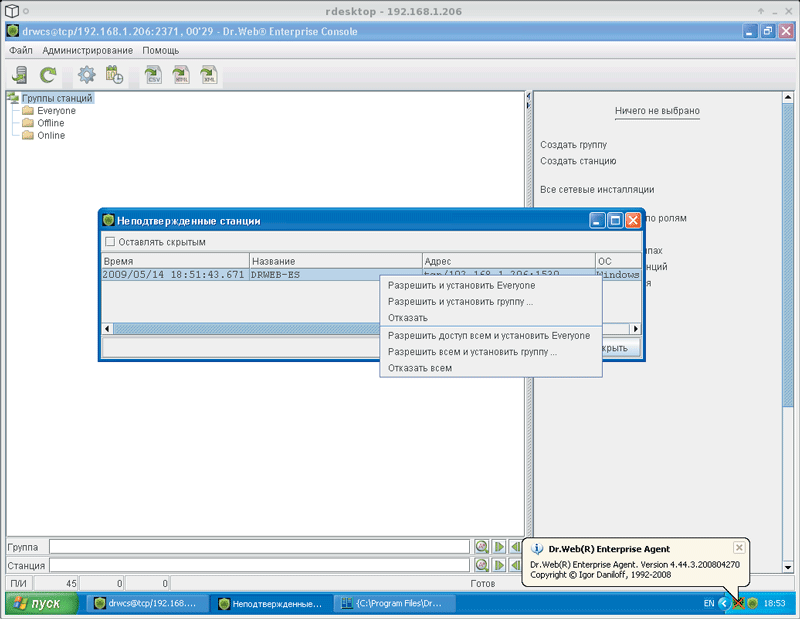Click the right panel scrollbar down arrow
This screenshot has height=619, width=800.
click(x=788, y=567)
